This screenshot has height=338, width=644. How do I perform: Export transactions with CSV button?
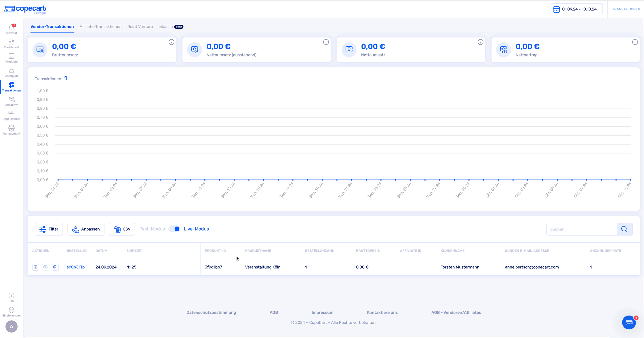pyautogui.click(x=122, y=229)
